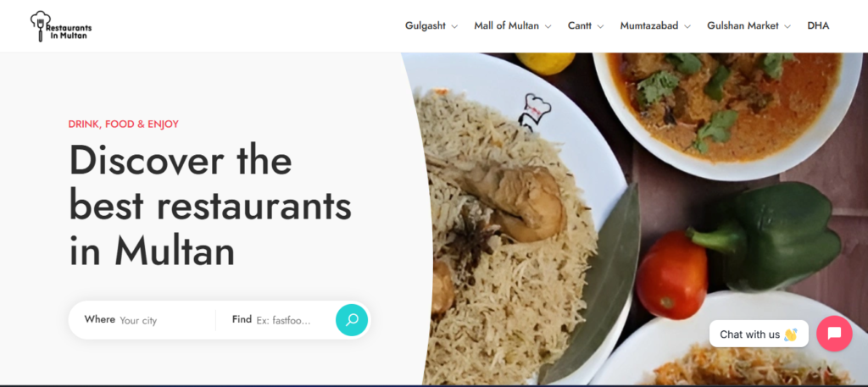Screen dimensions: 868x387
Task: Focus the Find fastfood search field
Action: (x=292, y=320)
